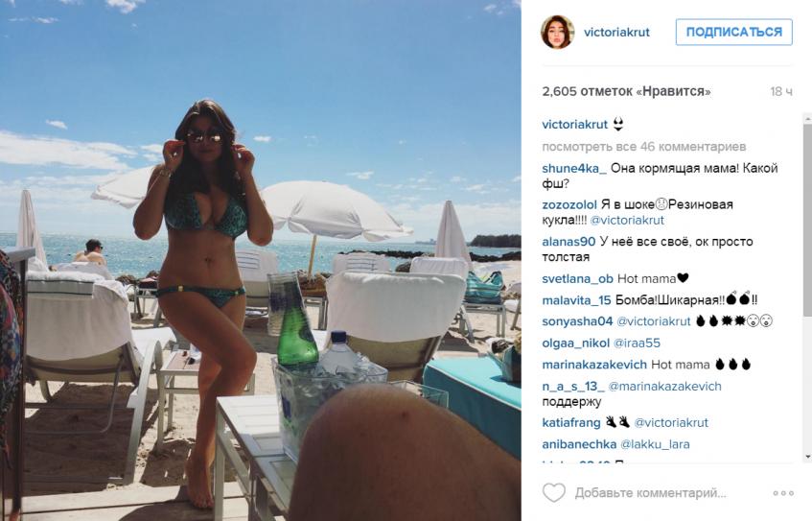Open victoriakrut username in header
This screenshot has width=812, height=521.
(x=616, y=32)
